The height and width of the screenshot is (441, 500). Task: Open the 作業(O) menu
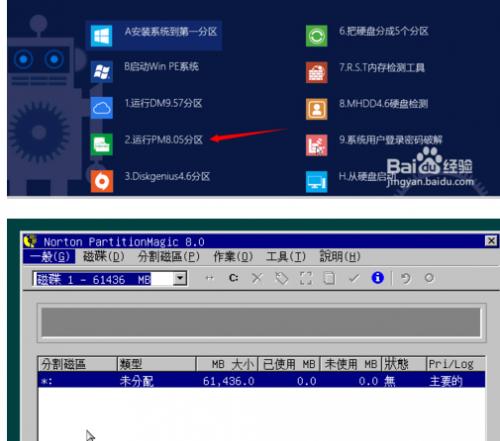[x=233, y=257]
